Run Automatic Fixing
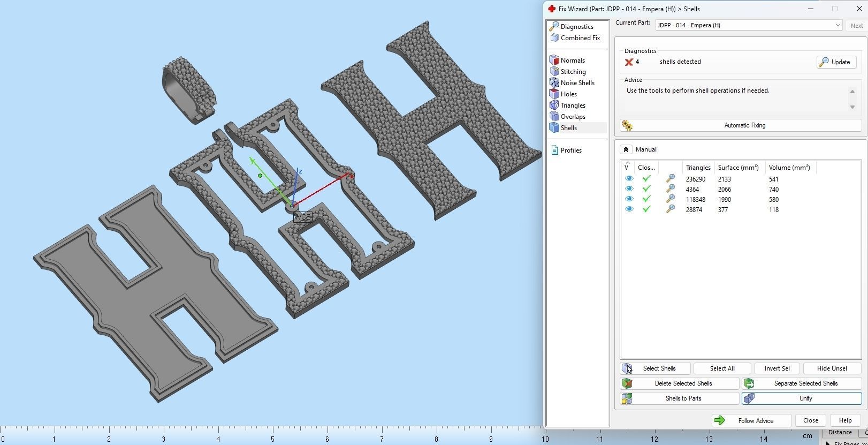This screenshot has width=868, height=445. pos(741,125)
